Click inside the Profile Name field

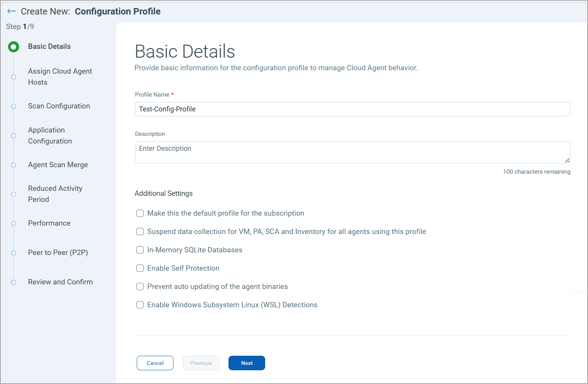(x=352, y=109)
